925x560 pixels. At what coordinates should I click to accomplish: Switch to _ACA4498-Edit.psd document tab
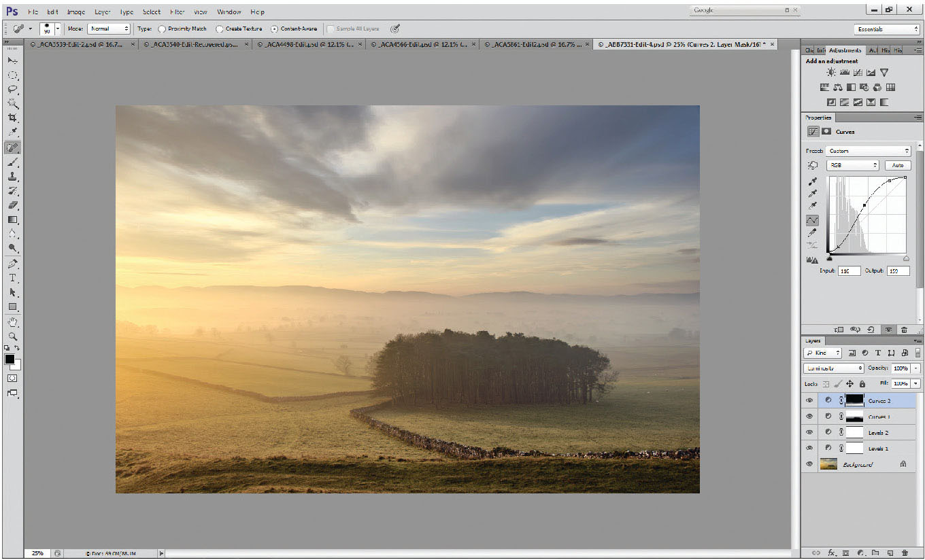309,43
